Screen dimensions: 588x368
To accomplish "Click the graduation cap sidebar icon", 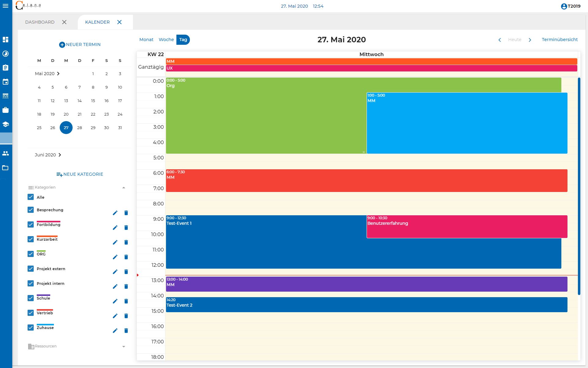I will [6, 124].
